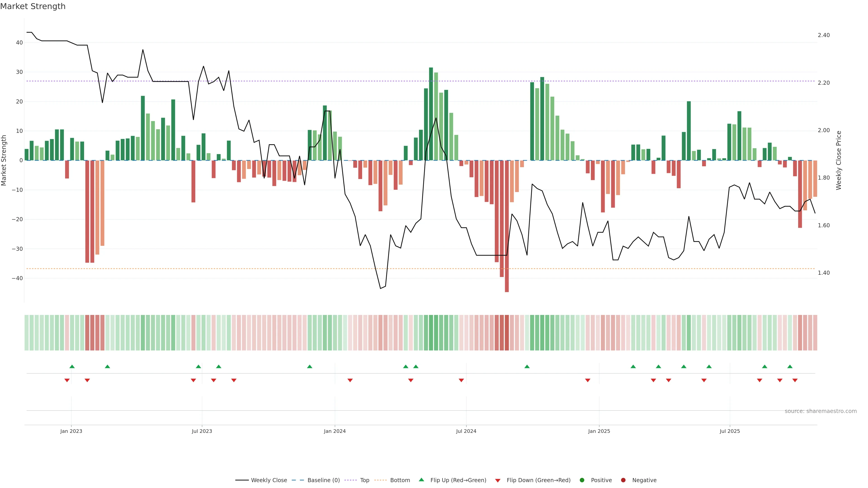The height and width of the screenshot is (488, 868).
Task: Click the rightmost red flip-down triangle marker
Action: coord(795,380)
